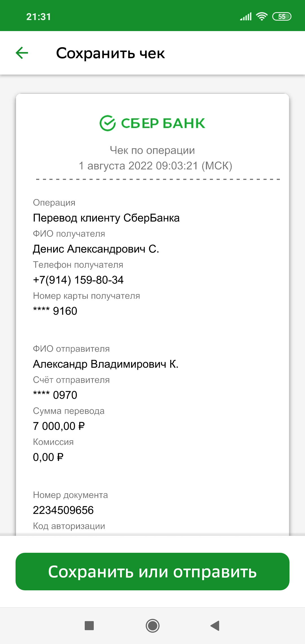Select the receipt date "1 августа 2022" line
This screenshot has width=305, height=644.
click(155, 166)
